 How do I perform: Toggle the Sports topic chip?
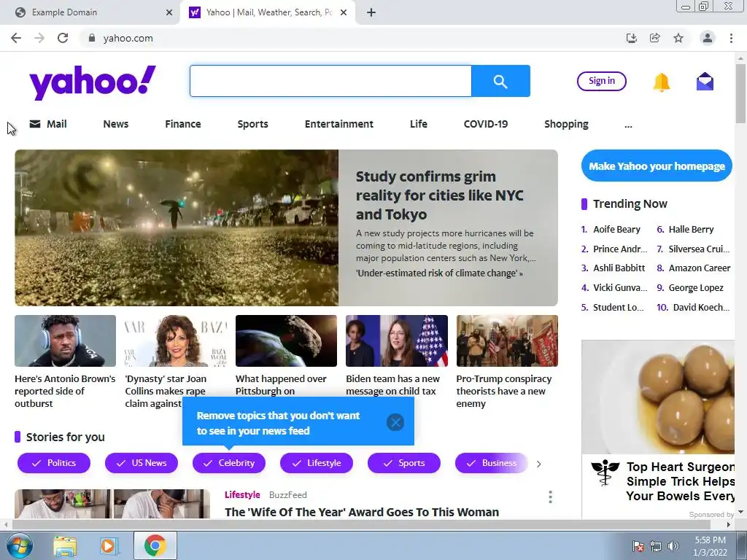404,463
